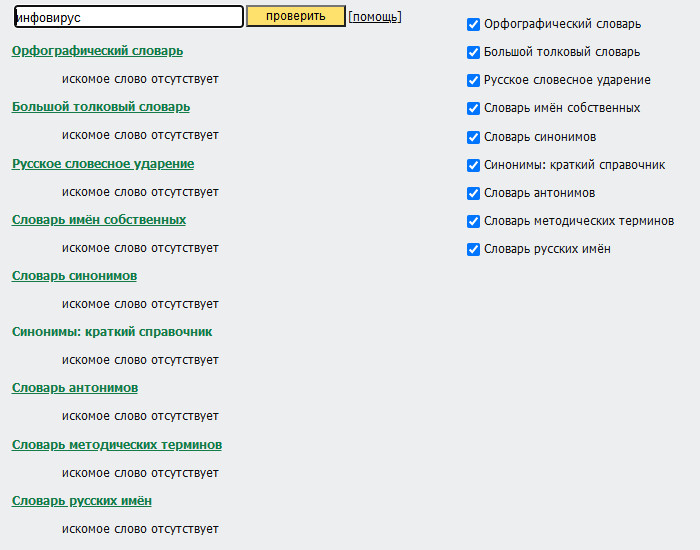Disable Словарь антонимов checkbox
700x550 pixels.
click(x=473, y=193)
